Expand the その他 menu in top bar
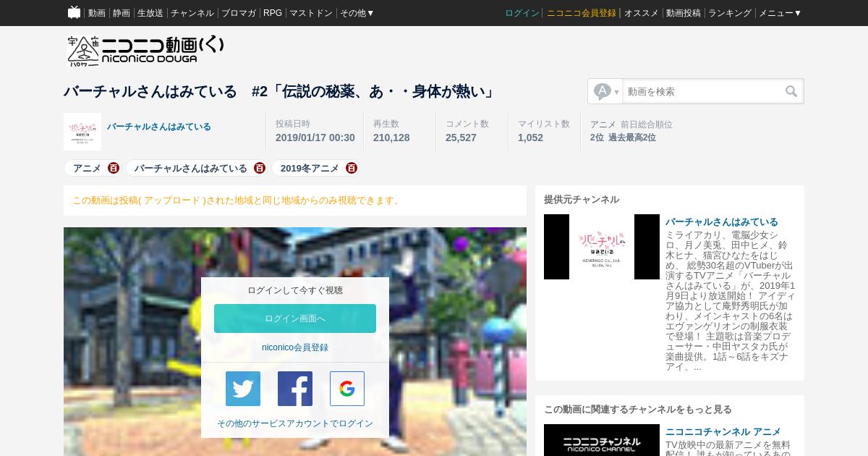868x456 pixels. (x=357, y=13)
